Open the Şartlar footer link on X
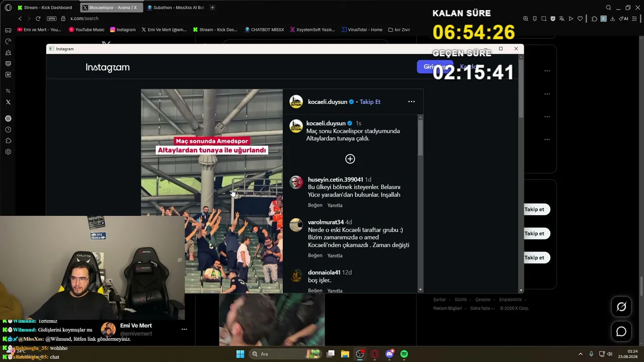The width and height of the screenshot is (644, 362). point(440,300)
